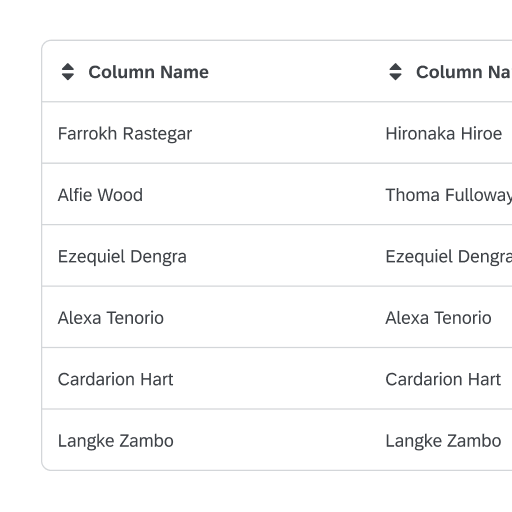The height and width of the screenshot is (512, 512).
Task: Select Ezequiel Dengra in first column
Action: (122, 257)
